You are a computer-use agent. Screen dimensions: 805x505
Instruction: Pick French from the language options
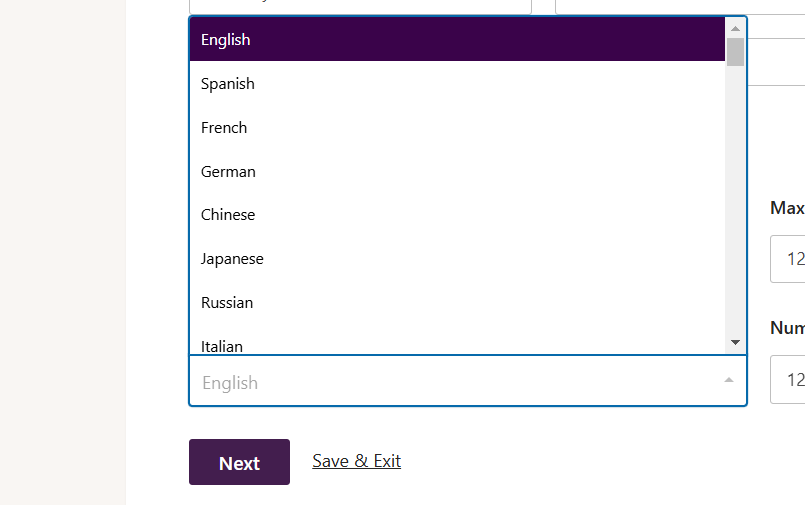(x=457, y=127)
